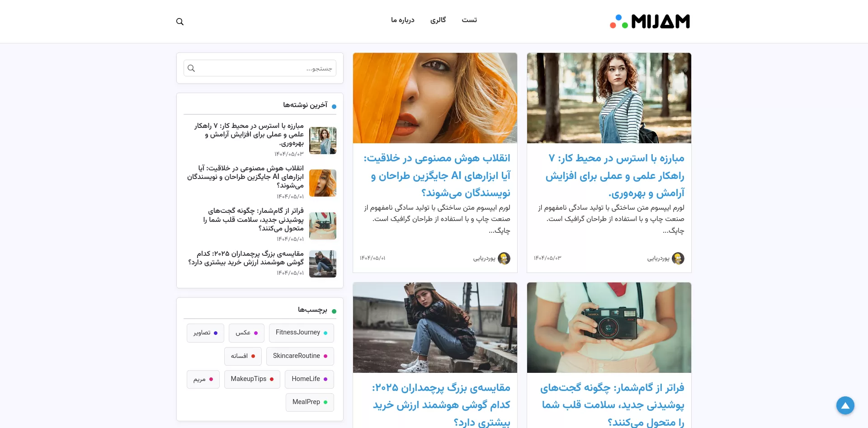Open the article انقلاب هوش مصنوعی در خلاقیت
The height and width of the screenshot is (428, 868).
(x=435, y=176)
